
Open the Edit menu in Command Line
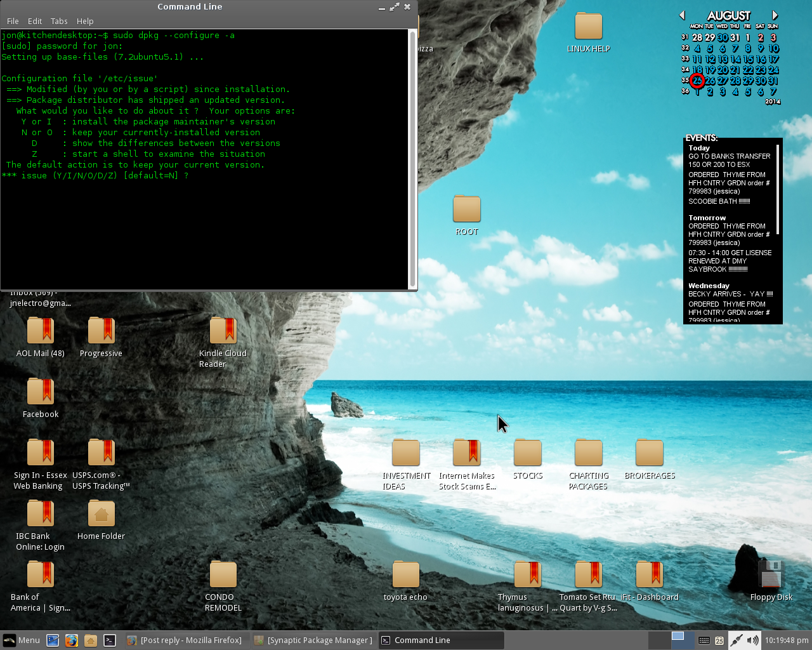click(35, 21)
